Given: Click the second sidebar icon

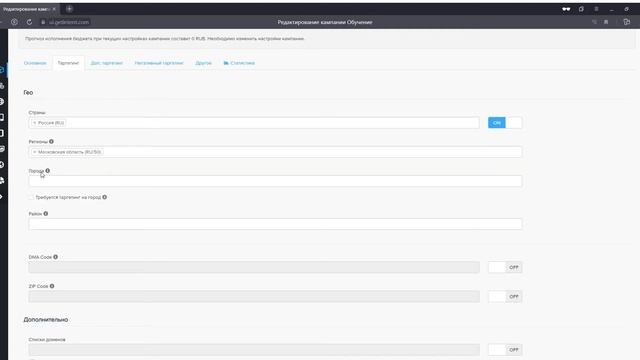Looking at the screenshot, I should pos(2,86).
